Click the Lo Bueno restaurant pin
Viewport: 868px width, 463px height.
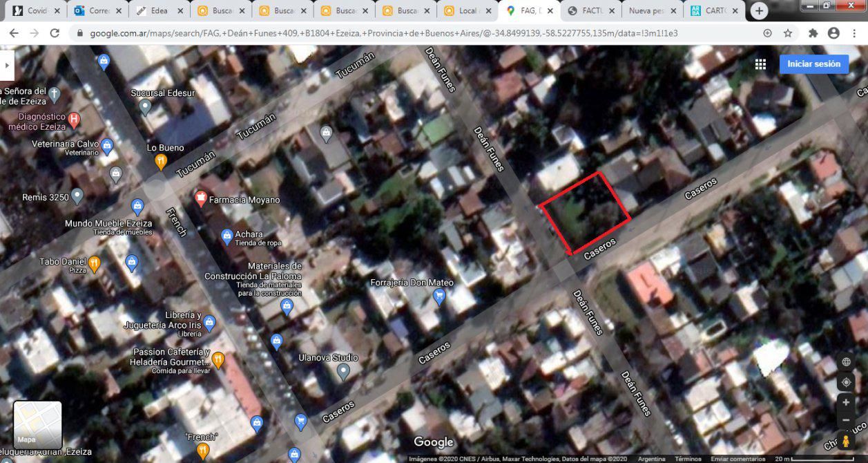[x=161, y=162]
